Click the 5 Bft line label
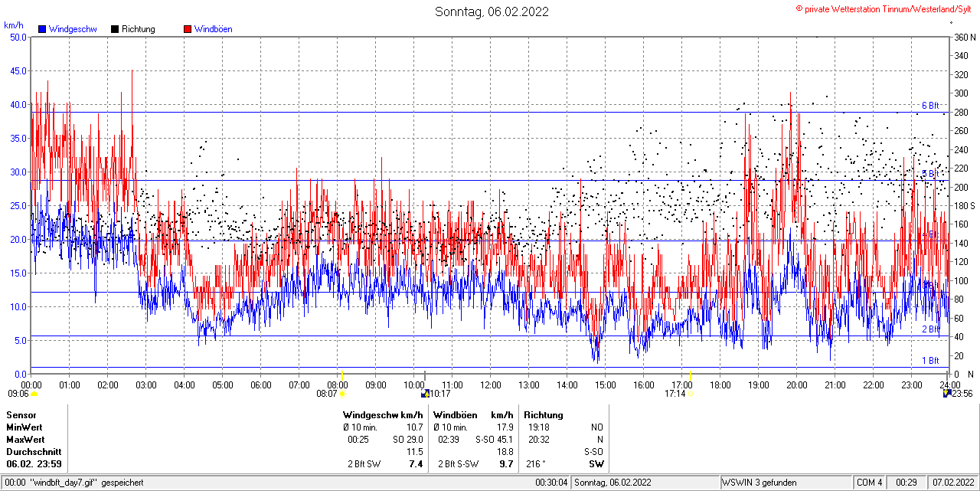Viewport: 980px width, 491px height. click(929, 174)
